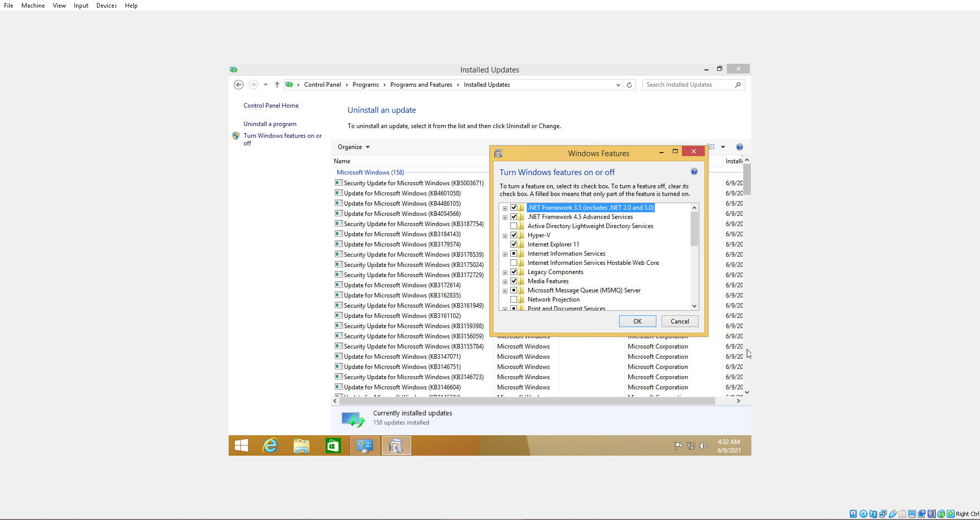Viewport: 980px width, 520px height.
Task: Open help in Windows Features dialog
Action: pos(694,172)
